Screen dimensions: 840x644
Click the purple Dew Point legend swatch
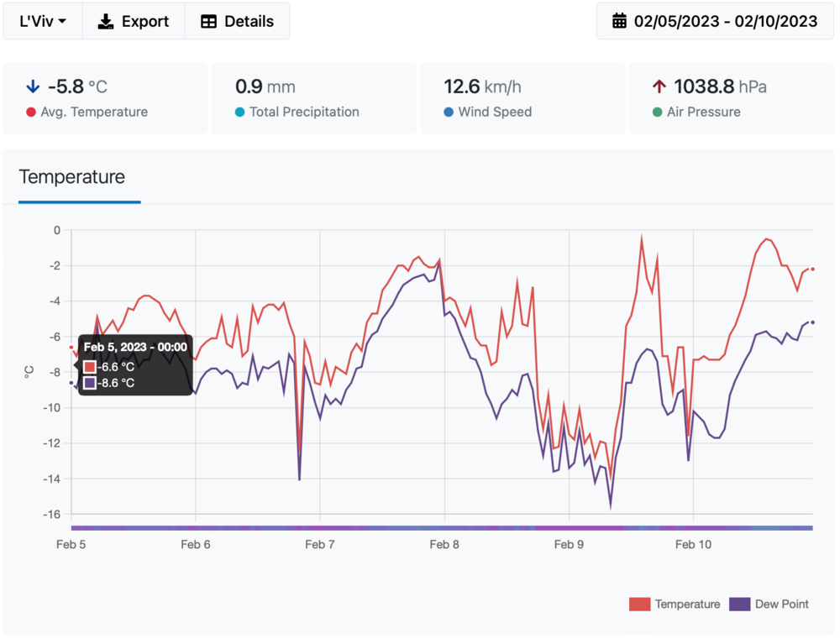click(739, 604)
